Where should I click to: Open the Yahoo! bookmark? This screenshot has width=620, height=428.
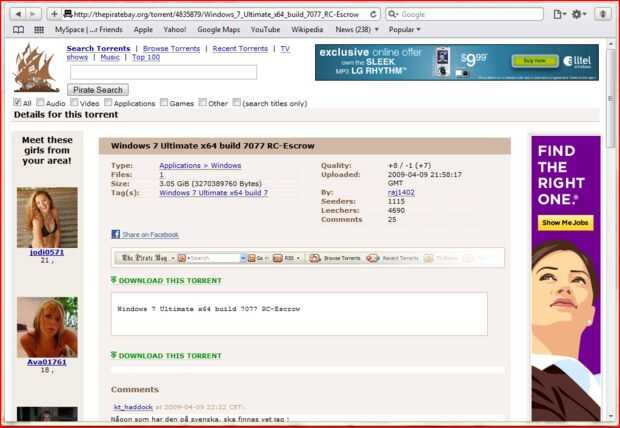tap(175, 30)
